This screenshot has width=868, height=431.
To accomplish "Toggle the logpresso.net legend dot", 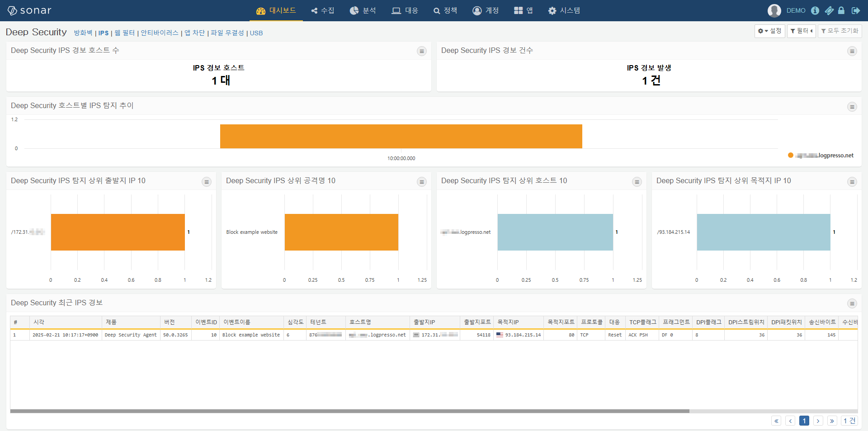I will coord(791,155).
